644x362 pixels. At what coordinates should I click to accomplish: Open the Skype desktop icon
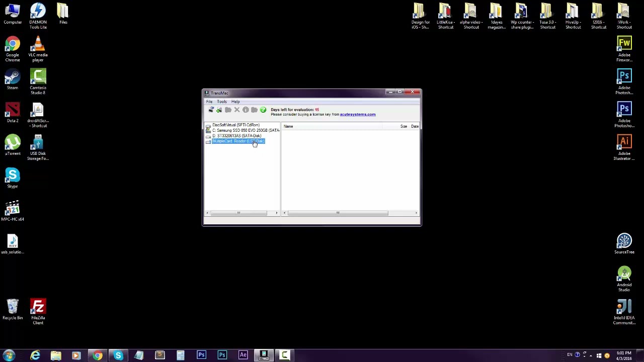(x=13, y=178)
